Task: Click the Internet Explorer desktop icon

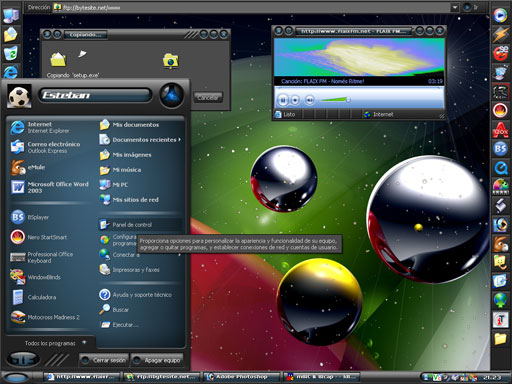Action: click(x=11, y=72)
